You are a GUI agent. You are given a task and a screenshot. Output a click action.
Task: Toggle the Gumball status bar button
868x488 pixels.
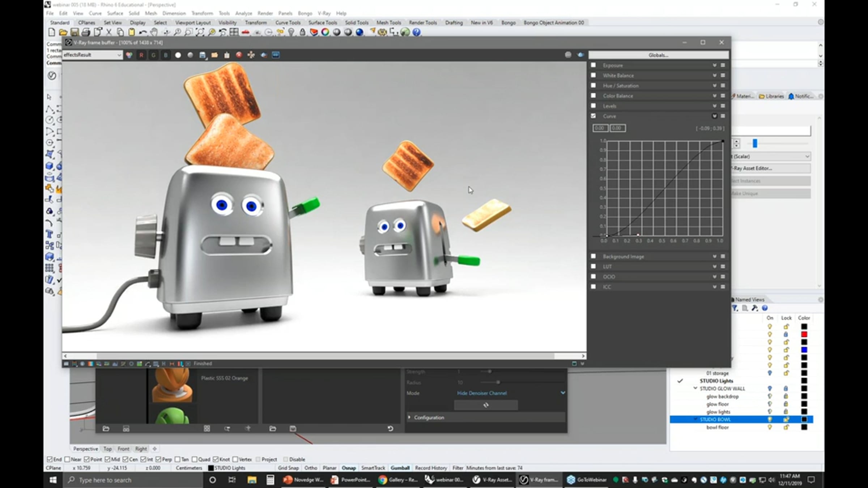[x=400, y=468]
